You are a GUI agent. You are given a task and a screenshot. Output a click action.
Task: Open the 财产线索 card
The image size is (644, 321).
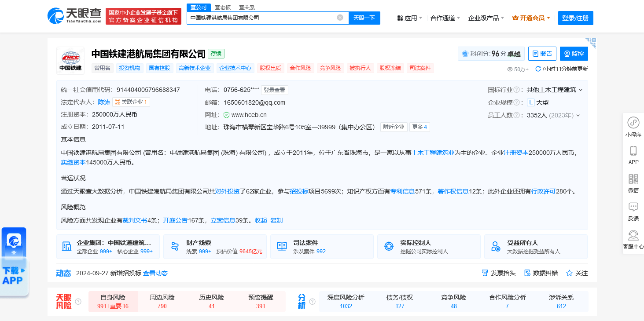tap(215, 247)
